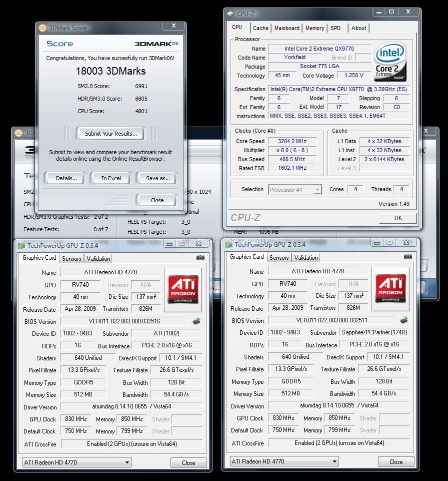The width and height of the screenshot is (448, 481).
Task: Click the camera screenshot icon in right GPU-Z window
Action: [x=408, y=256]
